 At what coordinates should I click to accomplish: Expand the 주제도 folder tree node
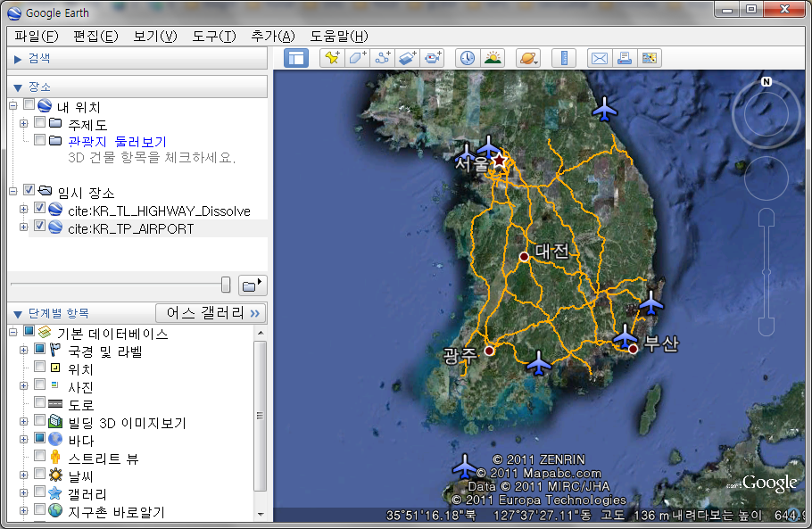point(21,123)
